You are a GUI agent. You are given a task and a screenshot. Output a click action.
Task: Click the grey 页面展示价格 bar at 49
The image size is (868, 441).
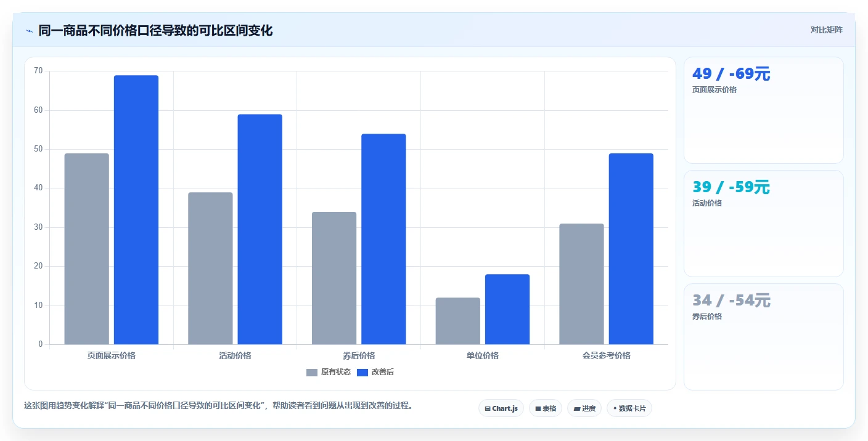[x=87, y=249]
